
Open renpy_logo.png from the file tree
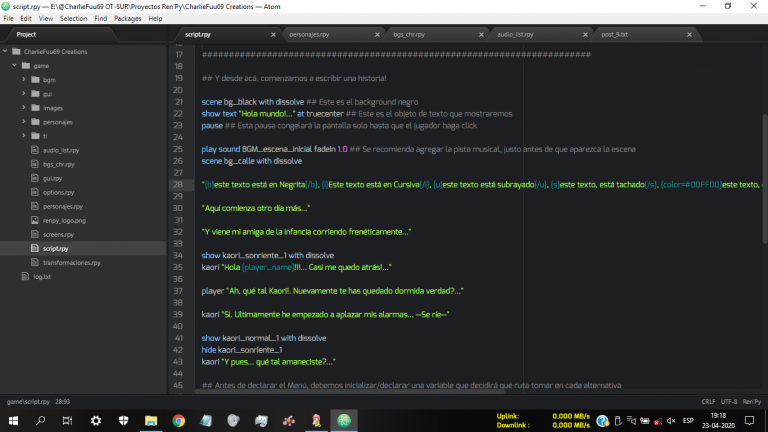click(x=65, y=219)
